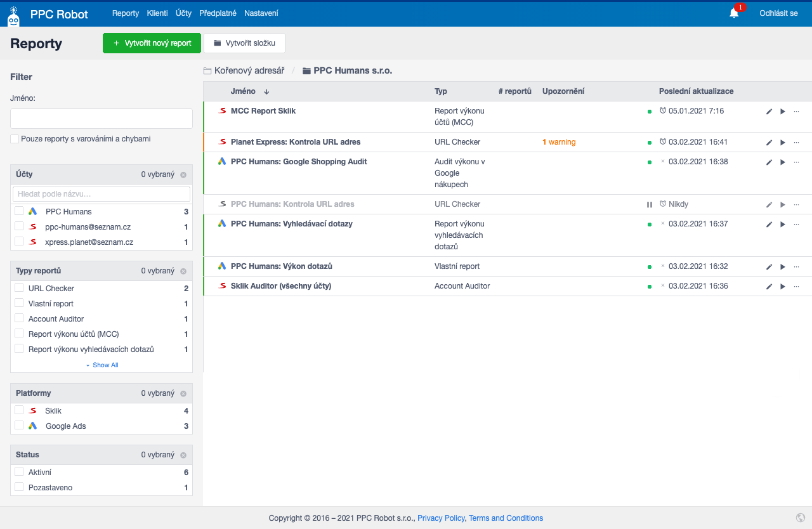Edit PPC Humans: Vyhledávací dotazy report
The image size is (812, 529).
point(769,224)
